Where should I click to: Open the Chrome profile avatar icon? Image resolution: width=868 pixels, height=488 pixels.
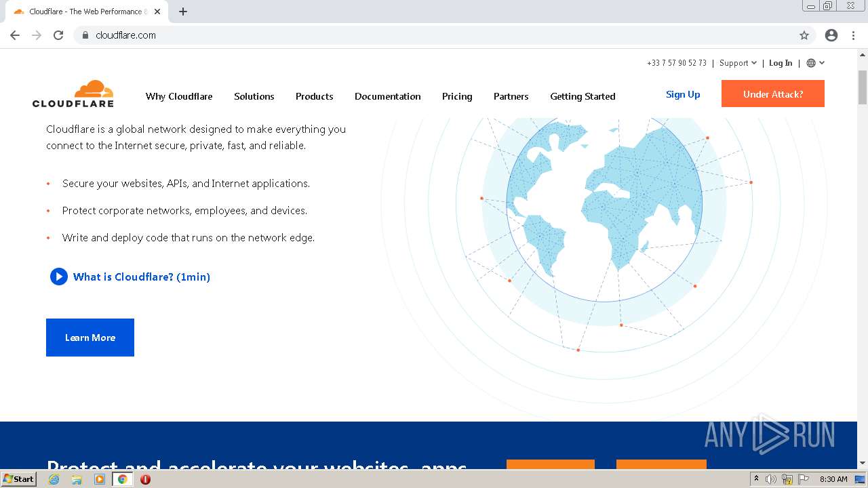pos(831,35)
